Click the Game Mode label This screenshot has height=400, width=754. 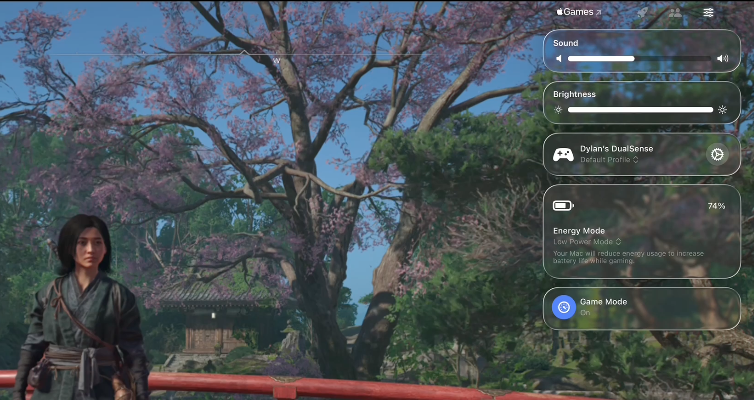tap(603, 302)
